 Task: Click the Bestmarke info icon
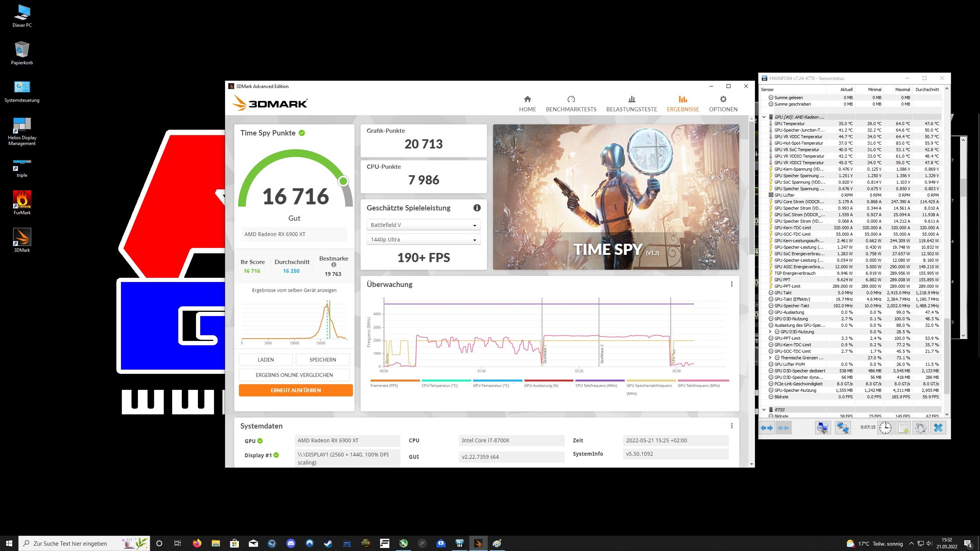click(x=333, y=265)
